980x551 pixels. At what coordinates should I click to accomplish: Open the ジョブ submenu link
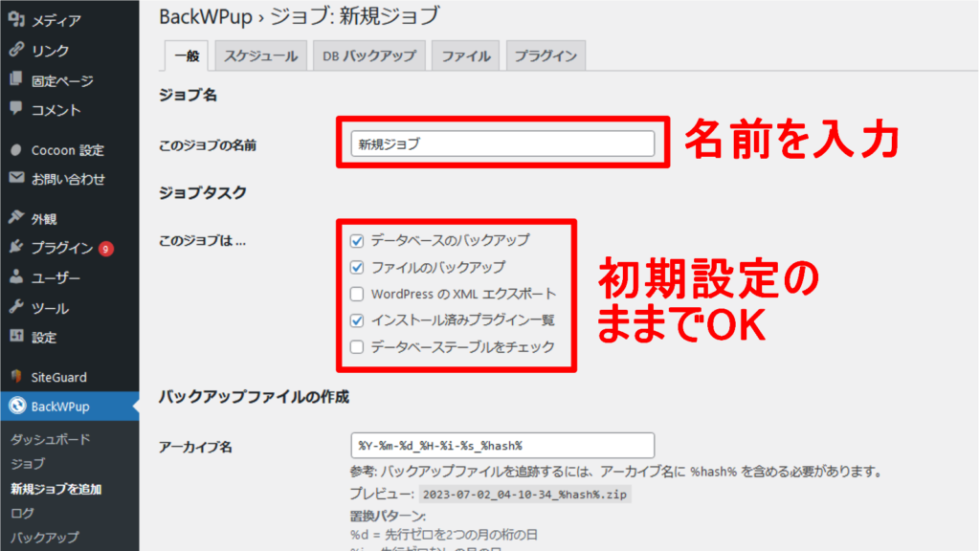pyautogui.click(x=28, y=464)
